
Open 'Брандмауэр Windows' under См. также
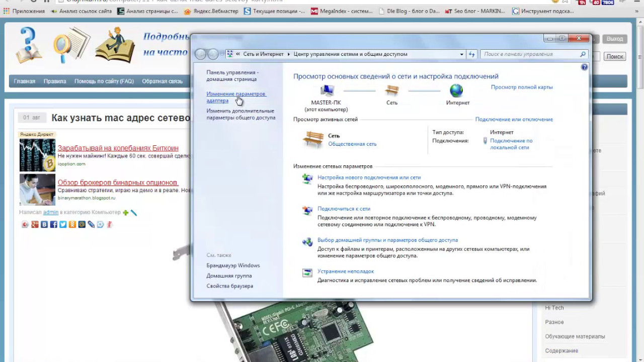(233, 265)
